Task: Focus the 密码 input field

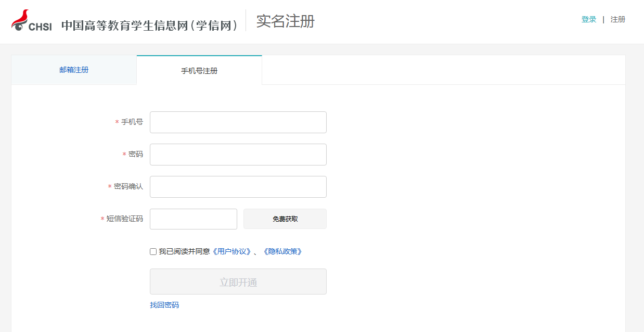Action: [x=238, y=155]
